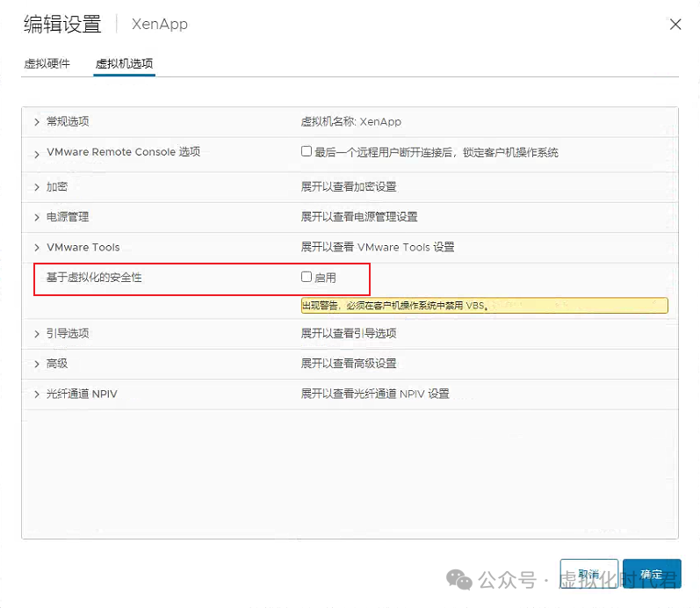The width and height of the screenshot is (700, 608).
Task: Click the yellow VBS warning message
Action: pos(484,306)
